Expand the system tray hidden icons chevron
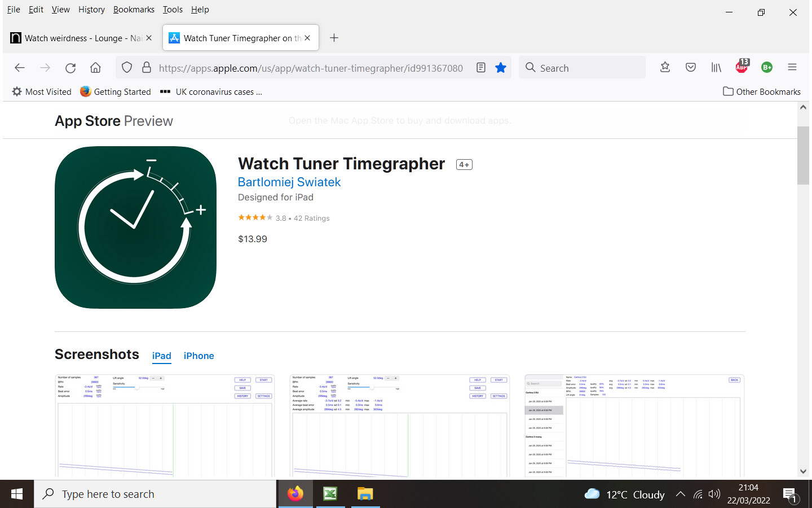Screen dimensions: 812x508 pos(681,494)
